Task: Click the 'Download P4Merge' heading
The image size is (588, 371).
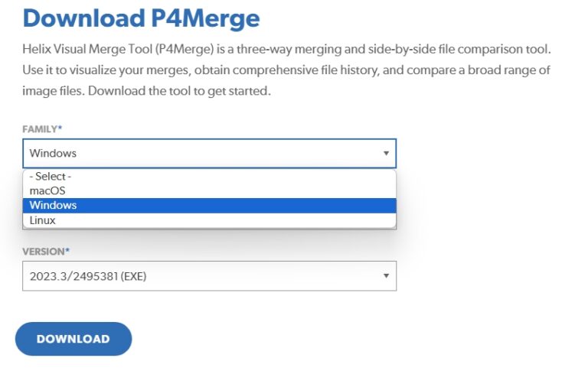Action: (141, 18)
